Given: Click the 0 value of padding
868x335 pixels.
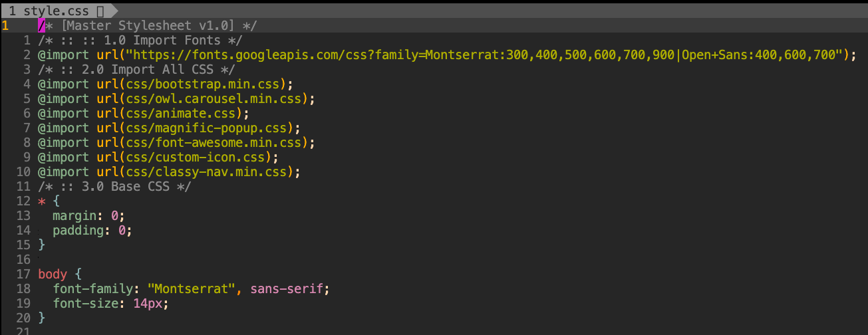Looking at the screenshot, I should (122, 230).
